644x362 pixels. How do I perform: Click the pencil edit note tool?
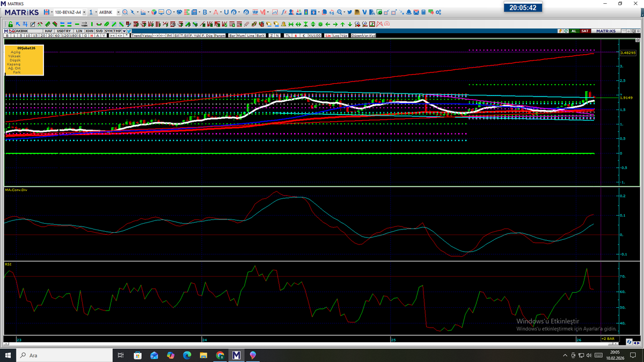(32, 24)
